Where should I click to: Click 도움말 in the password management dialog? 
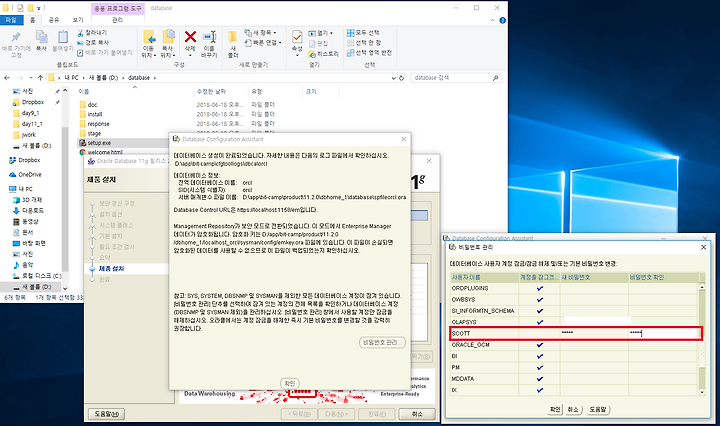[x=597, y=409]
